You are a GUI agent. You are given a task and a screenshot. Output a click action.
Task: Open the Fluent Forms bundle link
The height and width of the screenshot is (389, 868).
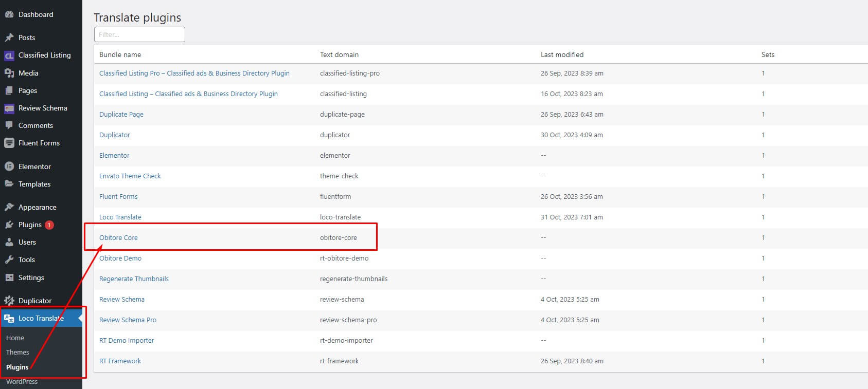pyautogui.click(x=118, y=196)
